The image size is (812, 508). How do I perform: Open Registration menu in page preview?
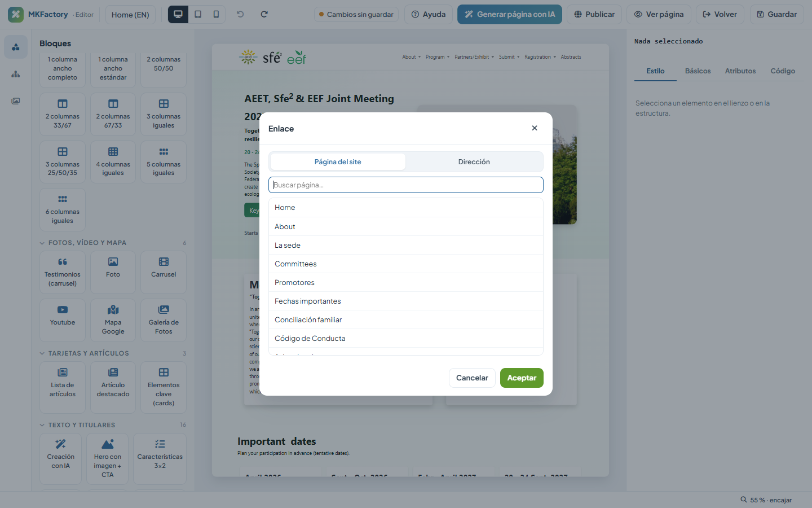(540, 57)
